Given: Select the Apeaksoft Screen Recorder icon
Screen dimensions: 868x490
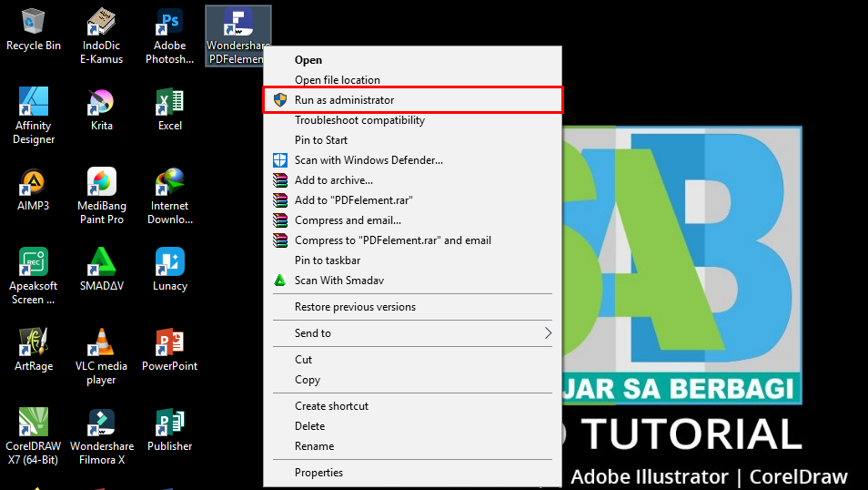Looking at the screenshot, I should (34, 276).
